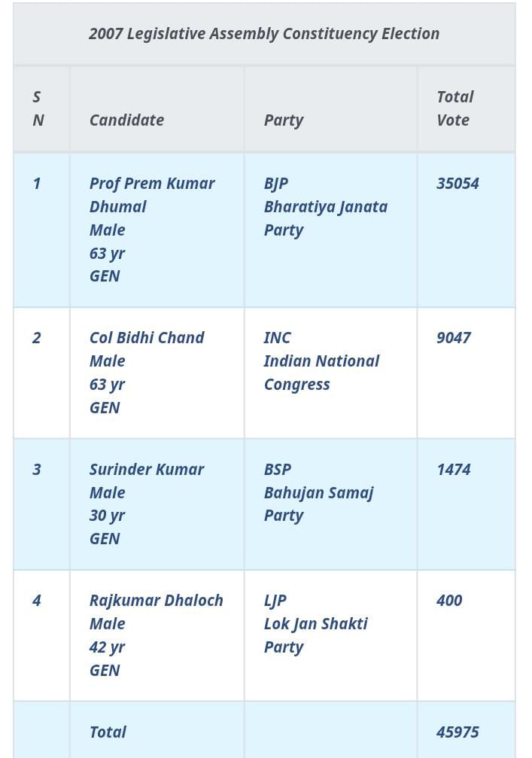Click the vote count 9047
The height and width of the screenshot is (758, 532).
pyautogui.click(x=454, y=338)
